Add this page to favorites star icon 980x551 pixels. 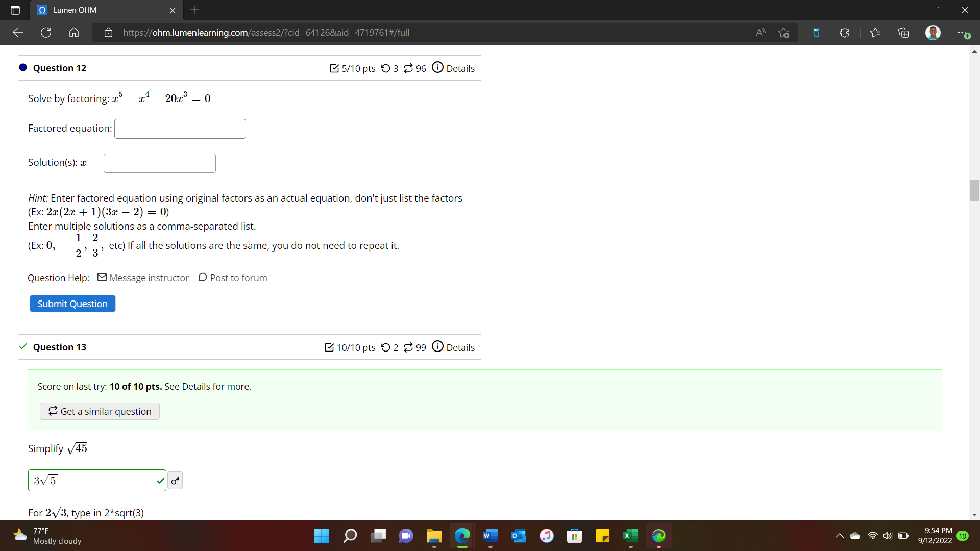[x=784, y=33]
